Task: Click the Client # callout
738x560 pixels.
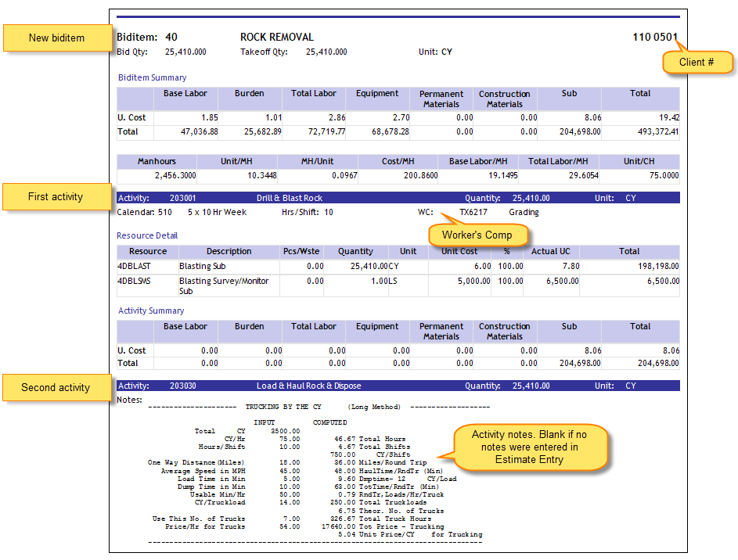Action: [x=698, y=62]
